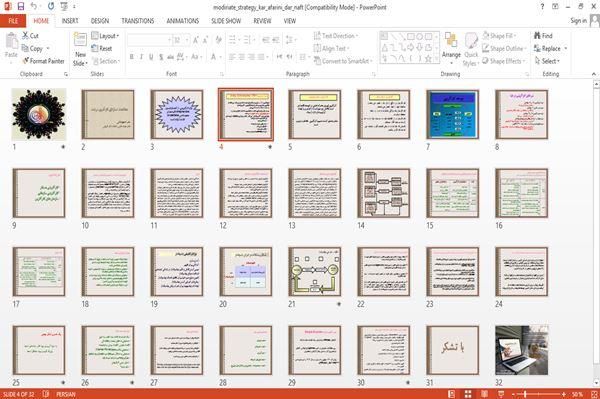Screen dimensions: 600x399
Task: Click the New Slide icon
Action: [x=80, y=40]
